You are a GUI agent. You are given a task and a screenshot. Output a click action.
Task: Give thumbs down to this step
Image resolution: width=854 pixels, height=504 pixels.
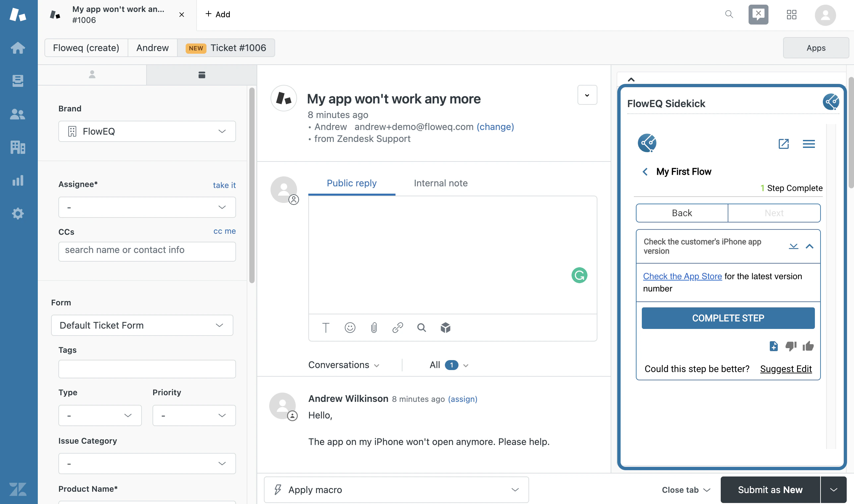791,346
